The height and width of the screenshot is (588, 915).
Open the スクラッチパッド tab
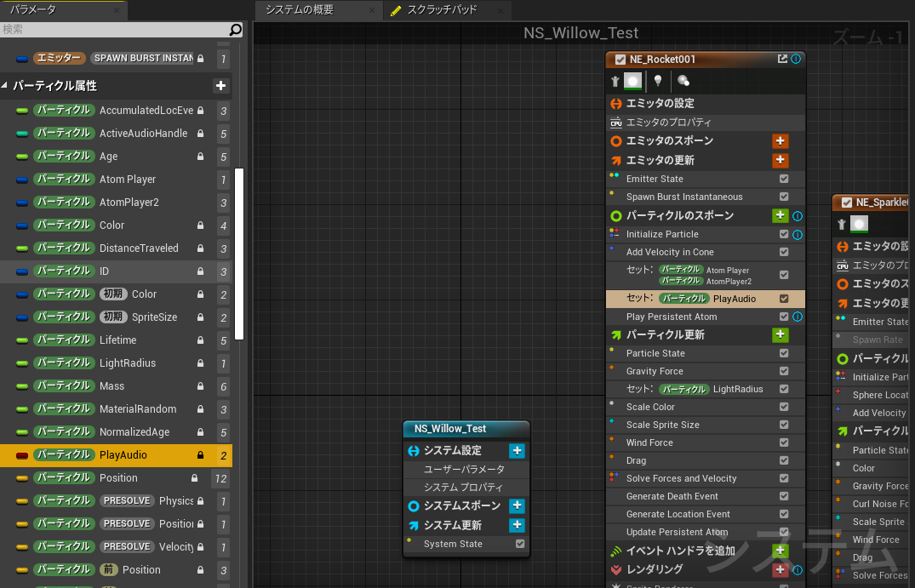point(442,10)
